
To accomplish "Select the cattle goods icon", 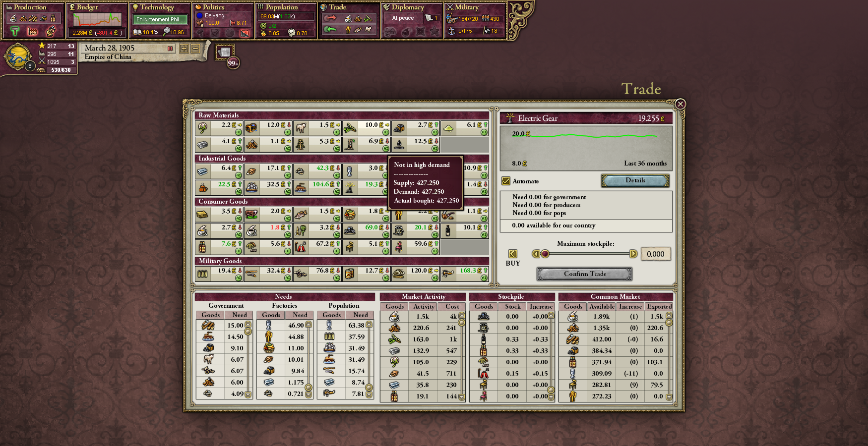I will coord(251,215).
